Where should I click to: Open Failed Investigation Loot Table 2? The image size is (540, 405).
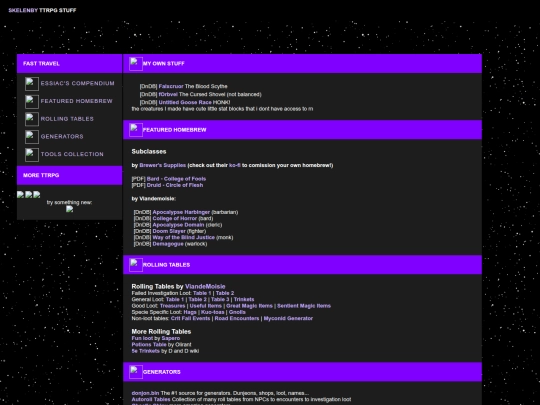pyautogui.click(x=225, y=293)
